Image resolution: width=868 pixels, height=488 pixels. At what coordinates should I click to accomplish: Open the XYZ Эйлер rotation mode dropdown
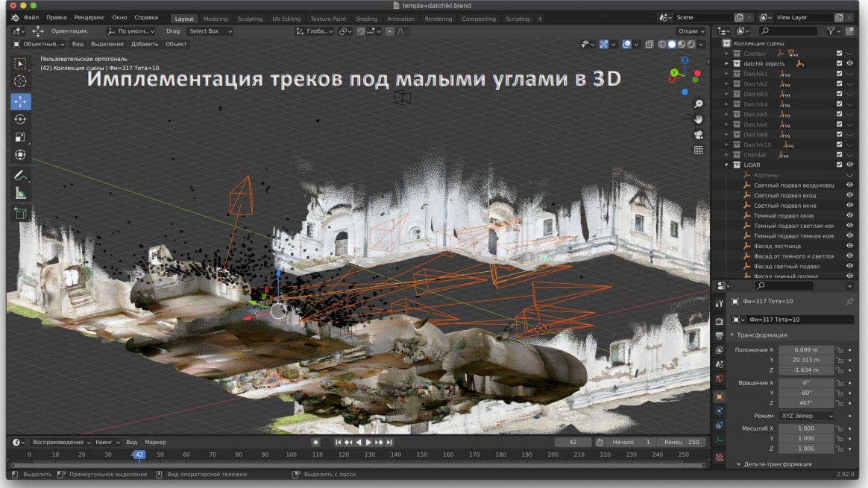806,416
